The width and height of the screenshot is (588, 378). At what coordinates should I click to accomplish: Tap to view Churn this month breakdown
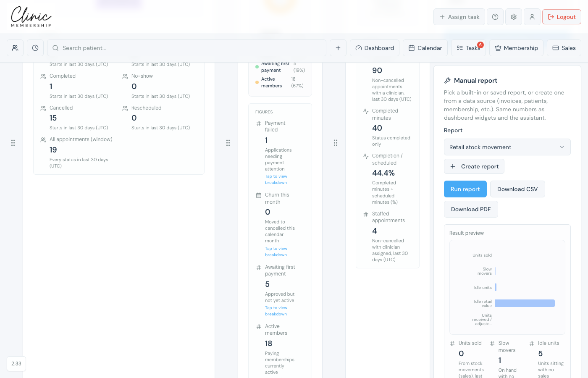click(276, 252)
